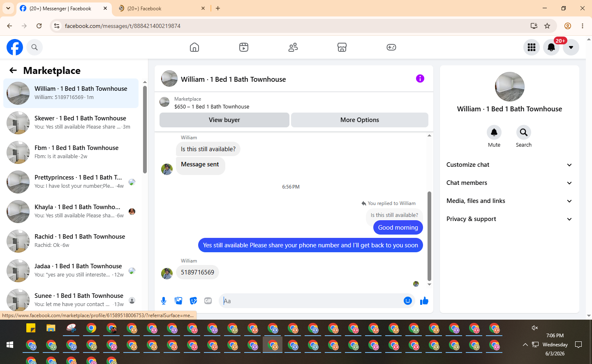The height and width of the screenshot is (364, 592).
Task: Open Skewer 1 Bed 1 Bath Townhouse chat
Action: [71, 123]
